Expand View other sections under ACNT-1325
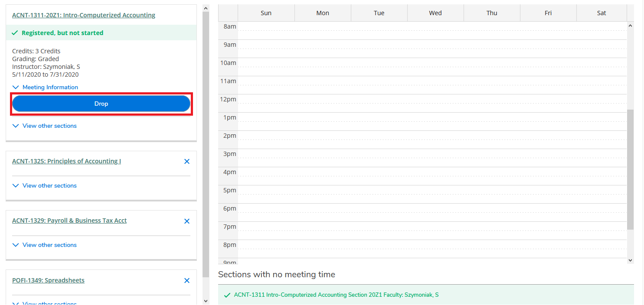 coord(45,185)
